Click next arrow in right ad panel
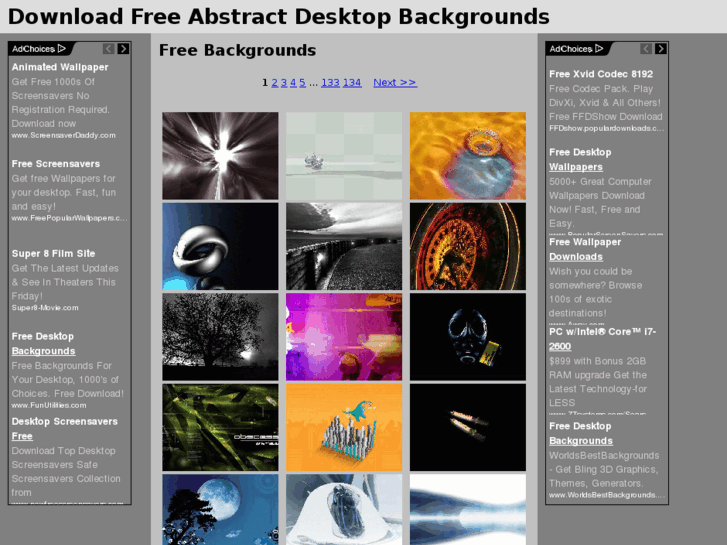This screenshot has height=545, width=727. (x=661, y=49)
